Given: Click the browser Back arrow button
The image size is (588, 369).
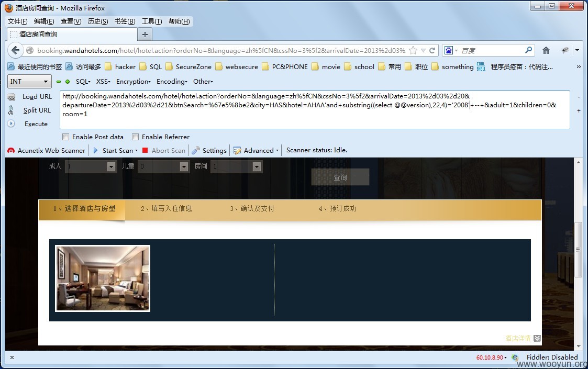Looking at the screenshot, I should point(15,50).
